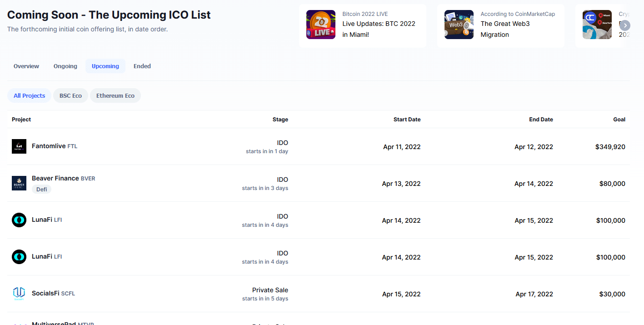Click 'starts in in 1 day' text
The image size is (644, 325).
(267, 151)
